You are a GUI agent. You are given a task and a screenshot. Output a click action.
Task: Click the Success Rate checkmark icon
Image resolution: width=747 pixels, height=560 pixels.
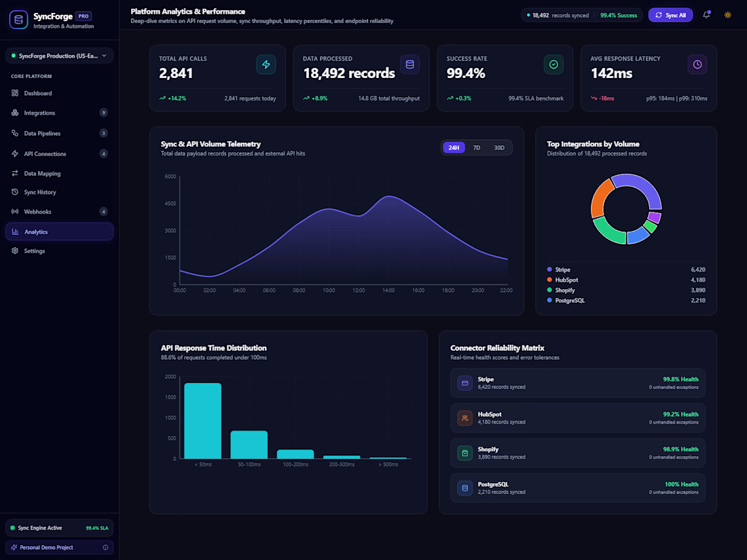pos(553,64)
